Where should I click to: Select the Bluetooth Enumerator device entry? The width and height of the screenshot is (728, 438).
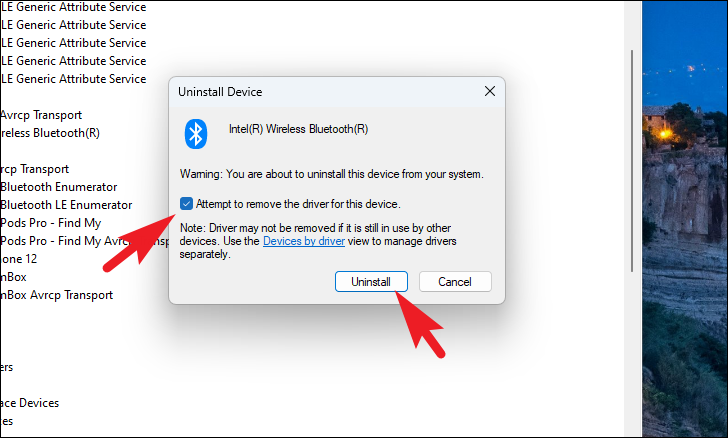(58, 187)
